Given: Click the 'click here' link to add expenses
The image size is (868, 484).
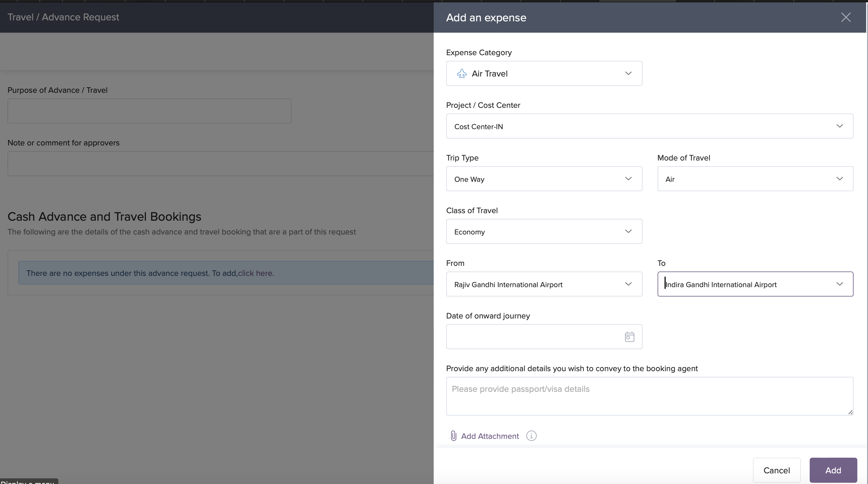Looking at the screenshot, I should click(x=255, y=273).
